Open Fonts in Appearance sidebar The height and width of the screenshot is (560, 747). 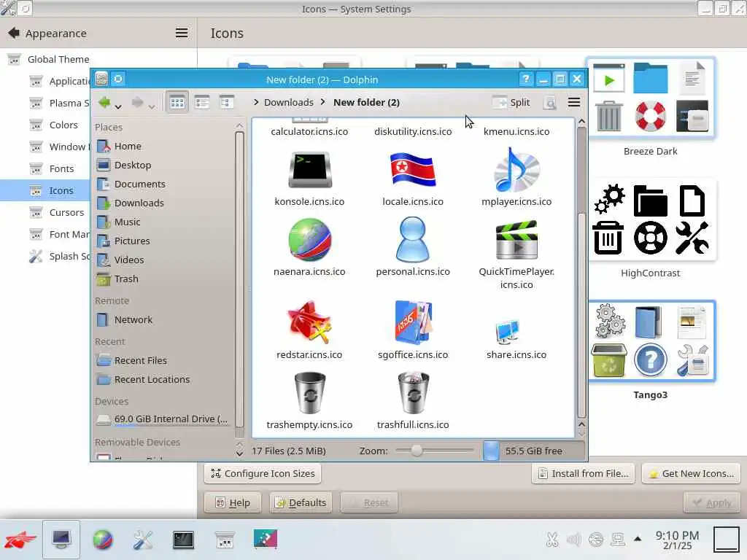[61, 168]
